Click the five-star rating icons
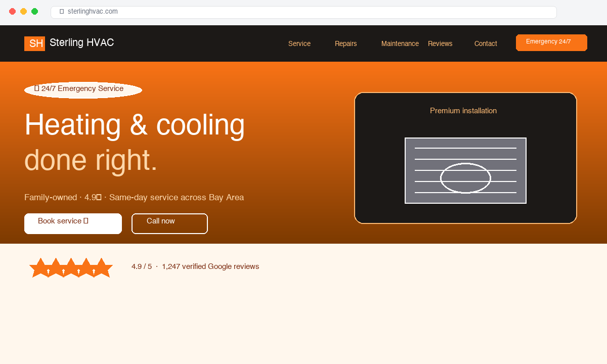Image resolution: width=607 pixels, height=364 pixels. 71,268
